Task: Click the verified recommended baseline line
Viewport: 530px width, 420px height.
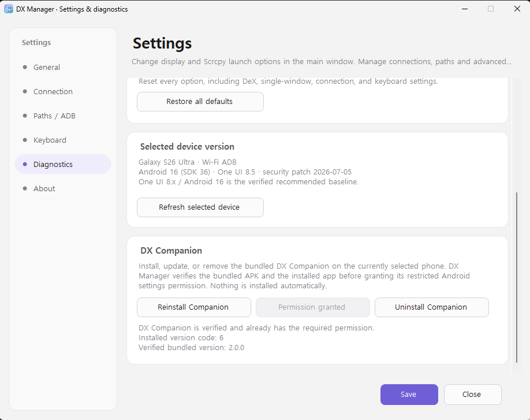Action: click(x=248, y=182)
